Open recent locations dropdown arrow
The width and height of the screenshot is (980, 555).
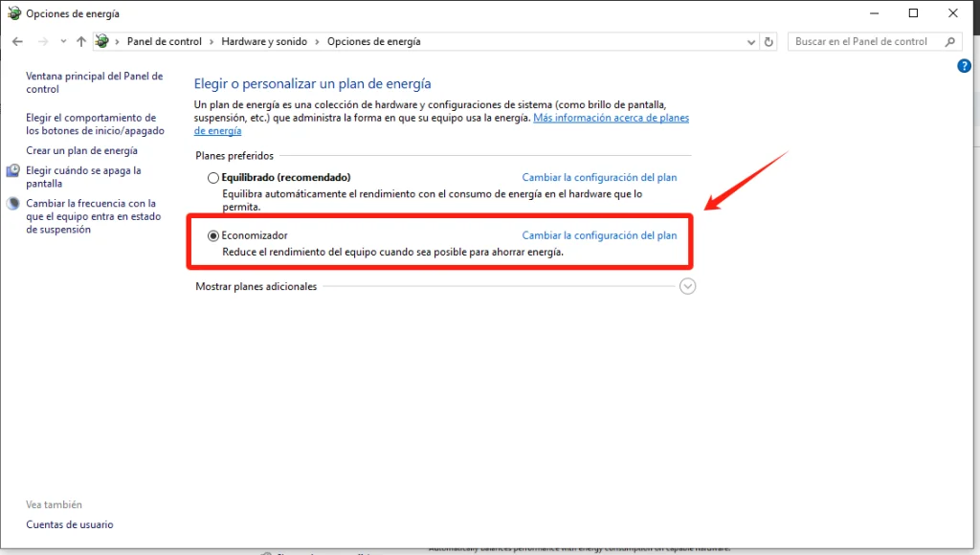pyautogui.click(x=63, y=42)
